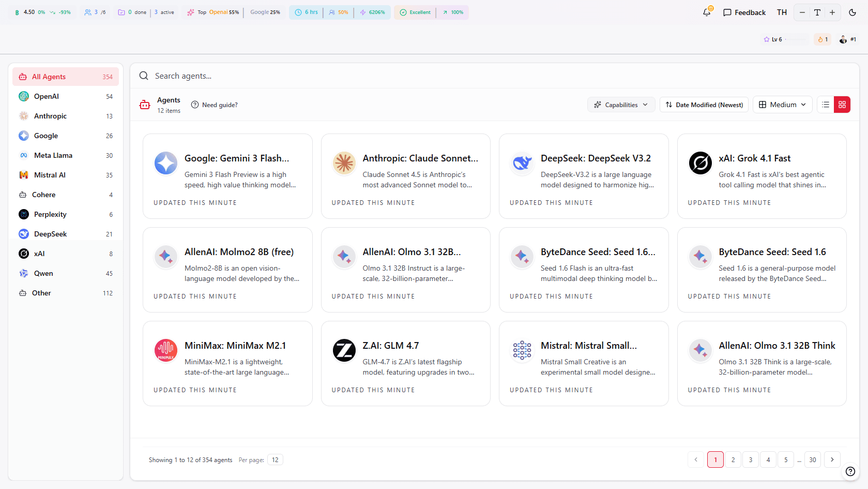Open the Anthropic Claude Sonnet card
The height and width of the screenshot is (489, 868).
(406, 176)
